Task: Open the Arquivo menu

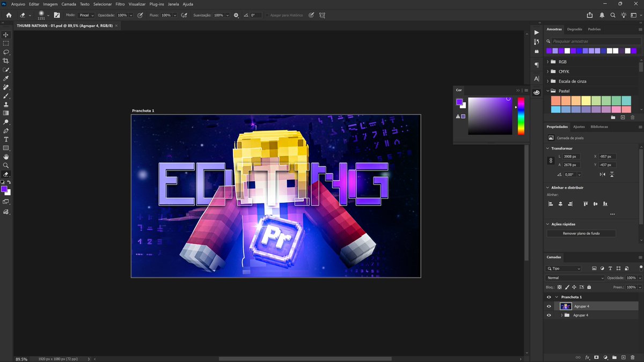Action: click(18, 4)
